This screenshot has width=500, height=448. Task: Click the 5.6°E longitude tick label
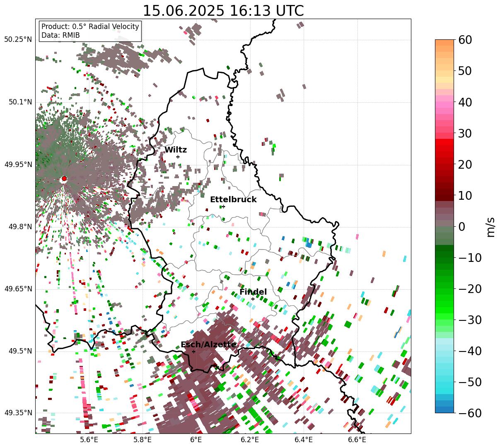click(89, 440)
